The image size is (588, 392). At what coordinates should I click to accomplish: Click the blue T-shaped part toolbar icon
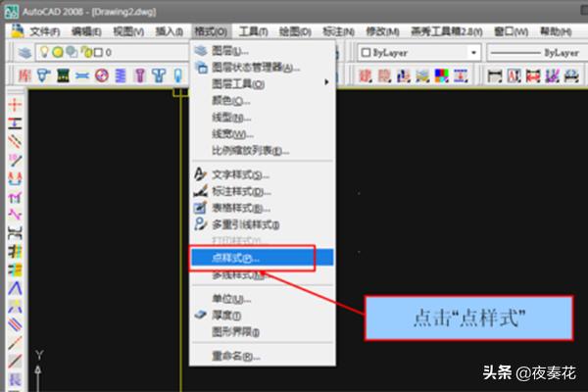tap(159, 75)
